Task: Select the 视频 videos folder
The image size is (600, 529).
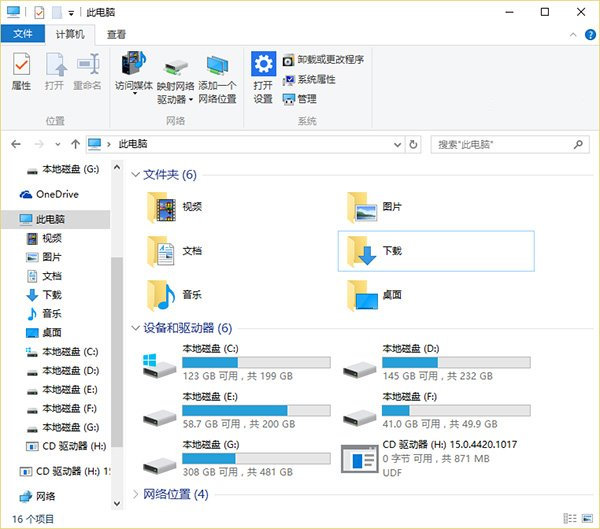Action: pyautogui.click(x=175, y=207)
